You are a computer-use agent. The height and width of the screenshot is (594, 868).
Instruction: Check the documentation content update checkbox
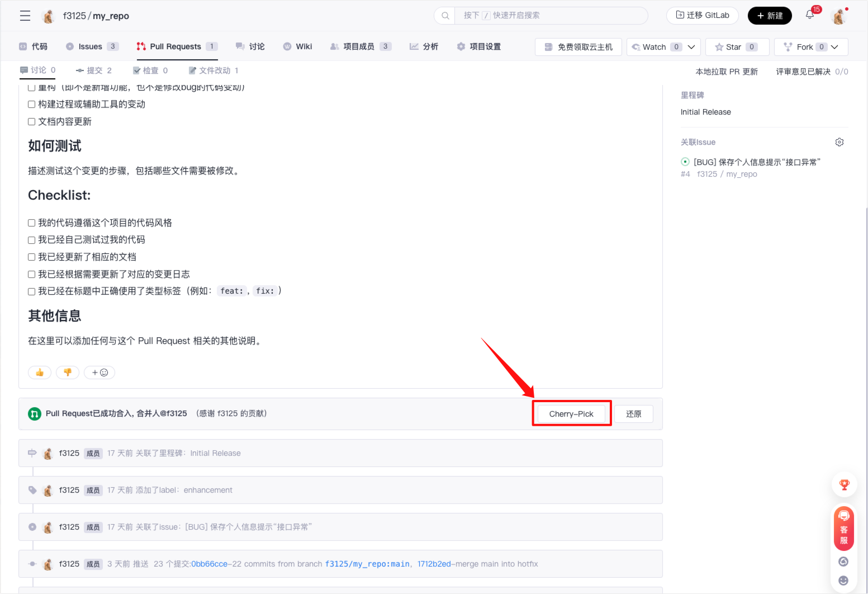pyautogui.click(x=32, y=121)
